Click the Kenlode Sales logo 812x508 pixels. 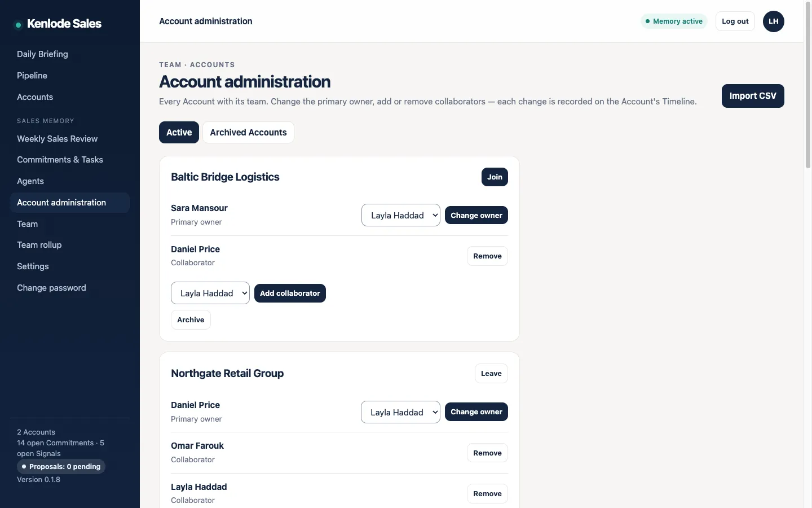(58, 24)
